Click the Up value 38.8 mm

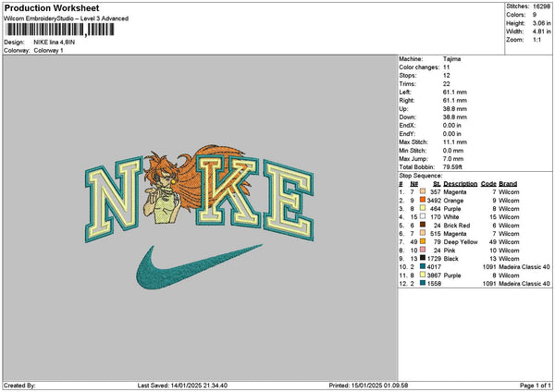tap(455, 109)
